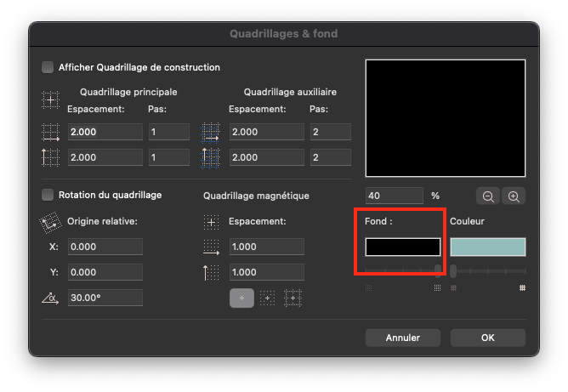Edit main grid horizontal Pas field
Viewport: 568px width, 392px height.
(169, 132)
